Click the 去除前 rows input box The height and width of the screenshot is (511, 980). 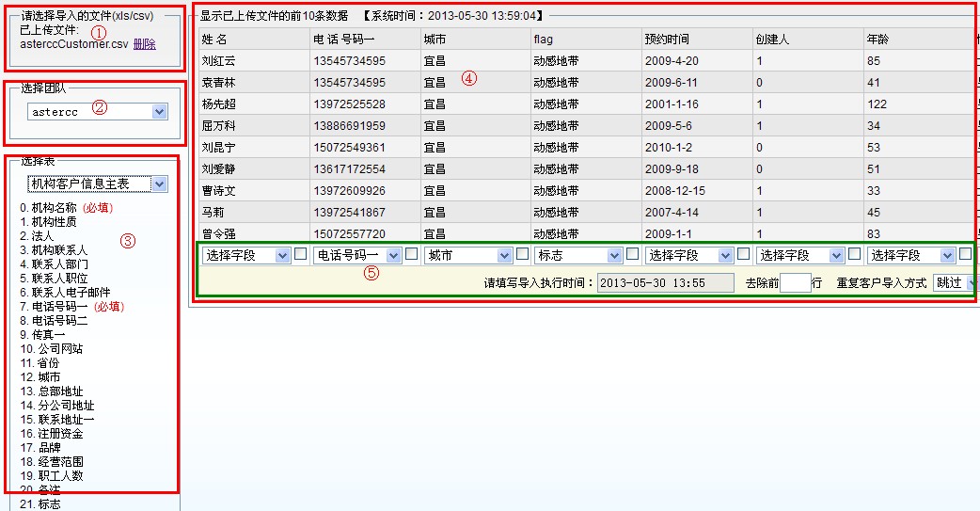tap(795, 282)
